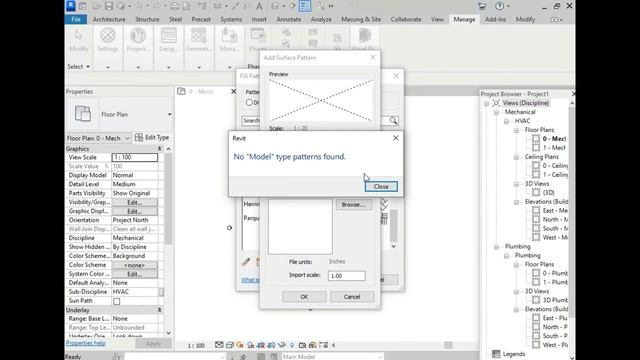Close the Revit message dialog with the X
Image resolution: width=640 pixels, height=360 pixels.
tap(396, 138)
